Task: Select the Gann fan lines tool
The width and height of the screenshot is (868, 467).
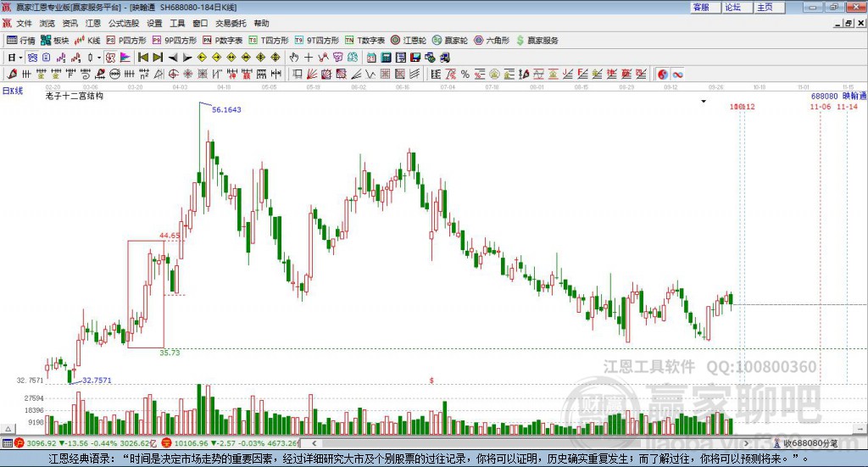Action: click(312, 74)
